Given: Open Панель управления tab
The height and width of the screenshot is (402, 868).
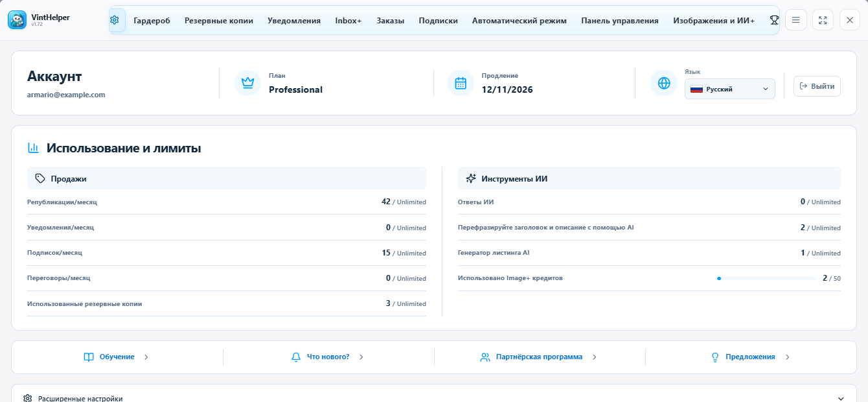Looking at the screenshot, I should click(620, 20).
